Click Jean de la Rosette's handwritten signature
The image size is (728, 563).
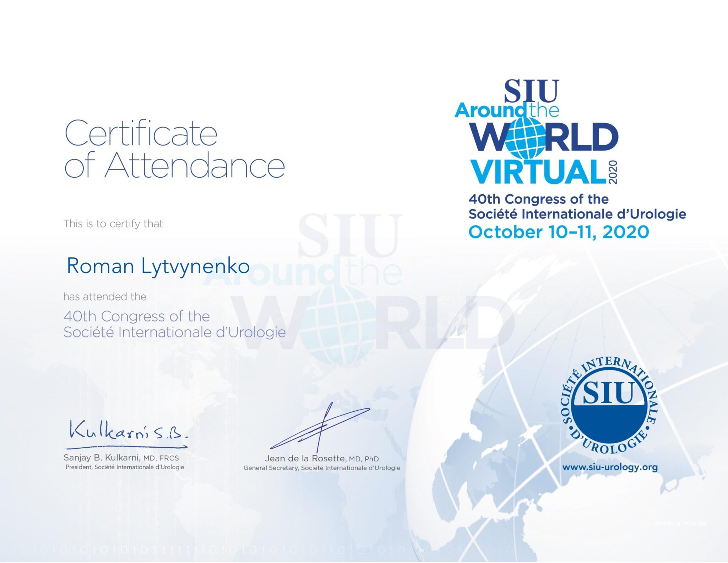point(320,428)
